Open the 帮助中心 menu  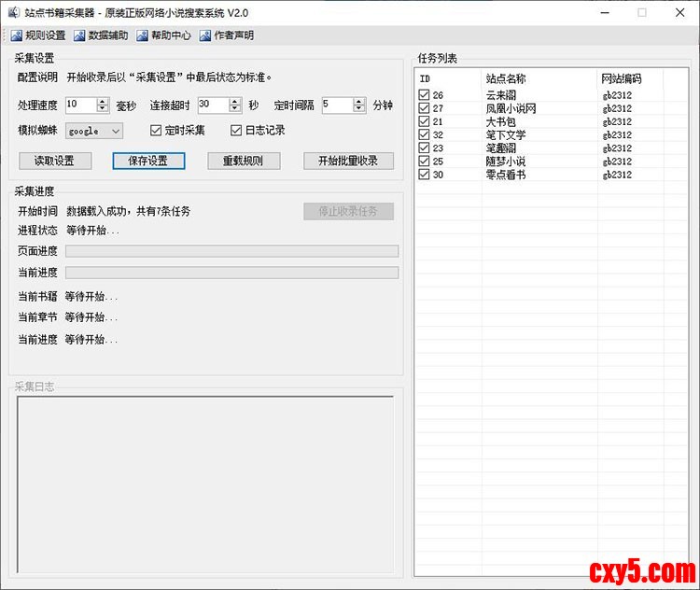pyautogui.click(x=164, y=35)
